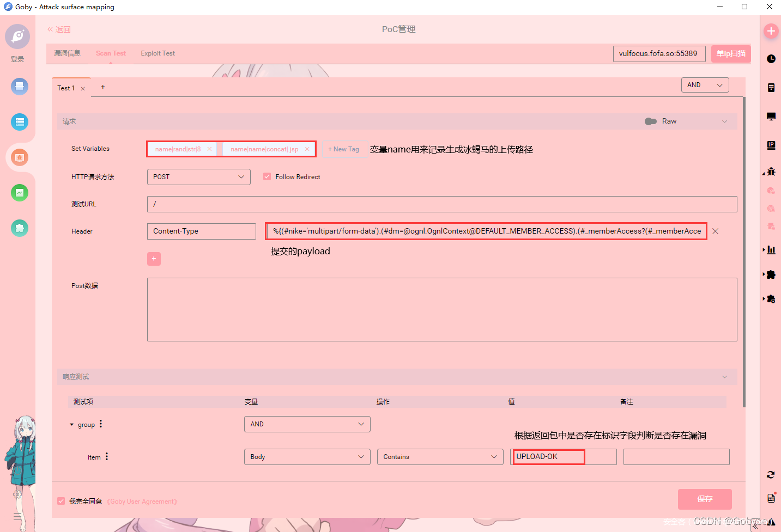
Task: Open the teal extensions puzzle icon
Action: [x=20, y=228]
